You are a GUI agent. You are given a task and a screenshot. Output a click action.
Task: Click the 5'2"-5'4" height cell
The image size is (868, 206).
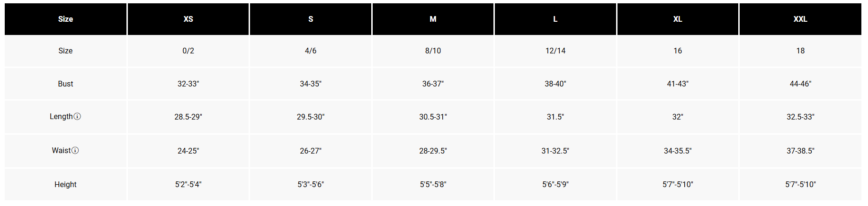click(x=188, y=184)
